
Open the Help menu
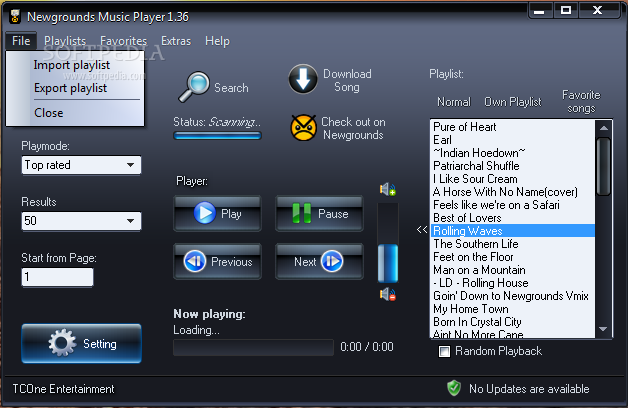[x=217, y=41]
